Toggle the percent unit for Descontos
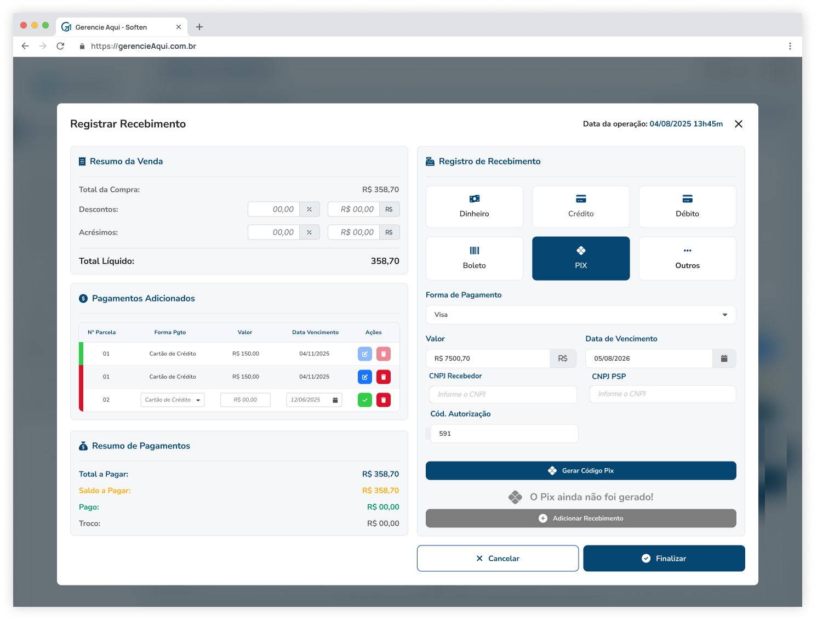Viewport: 840px width, 620px height. 310,209
